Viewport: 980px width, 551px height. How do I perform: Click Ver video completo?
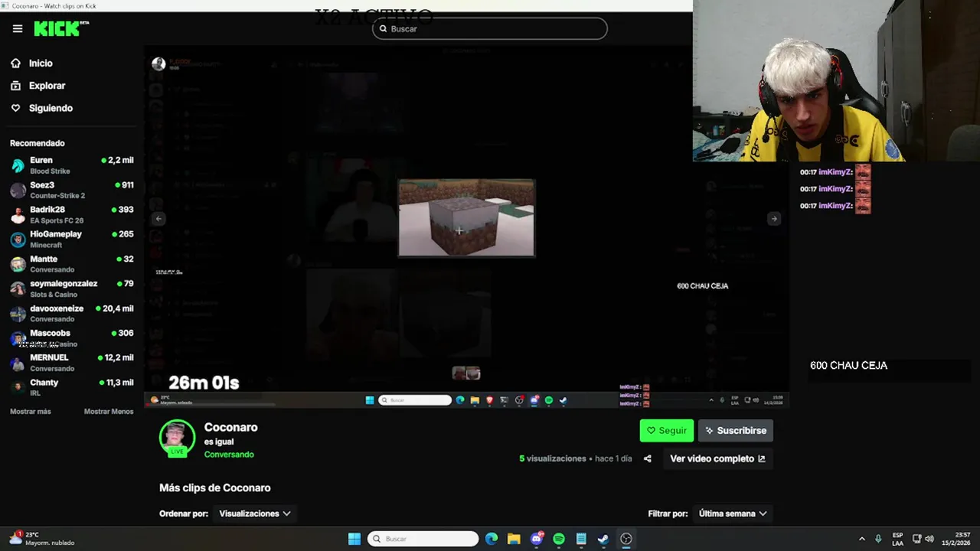(x=717, y=458)
